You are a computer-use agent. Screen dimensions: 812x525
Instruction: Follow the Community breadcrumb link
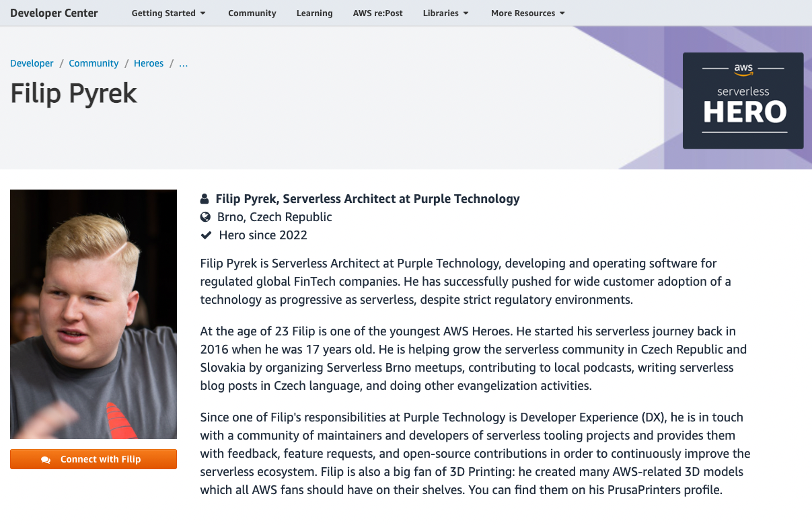click(x=94, y=63)
